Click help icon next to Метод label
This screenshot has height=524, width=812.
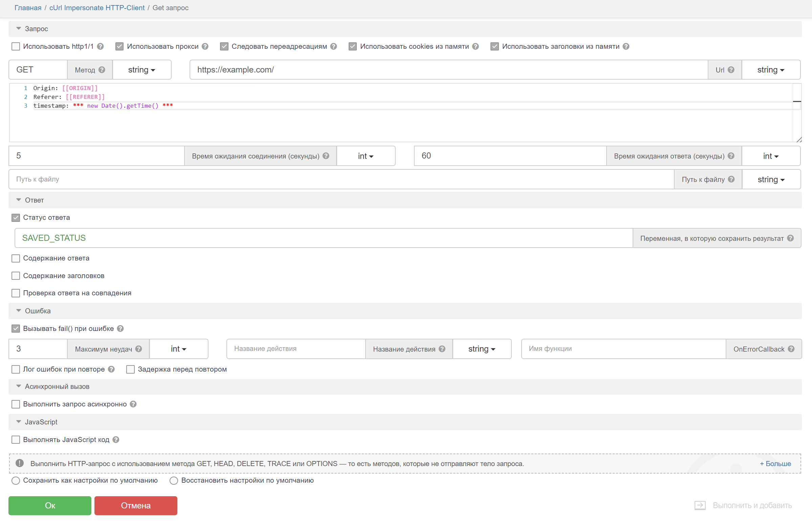pyautogui.click(x=102, y=70)
